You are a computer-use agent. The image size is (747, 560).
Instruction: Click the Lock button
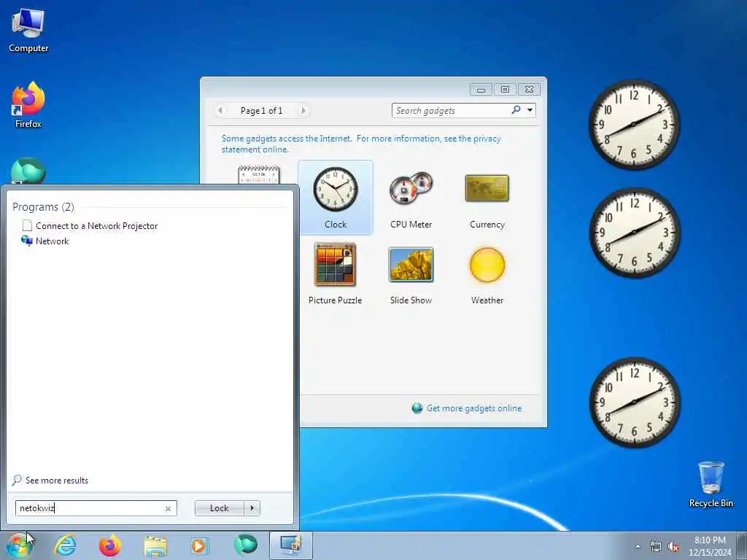(x=219, y=508)
